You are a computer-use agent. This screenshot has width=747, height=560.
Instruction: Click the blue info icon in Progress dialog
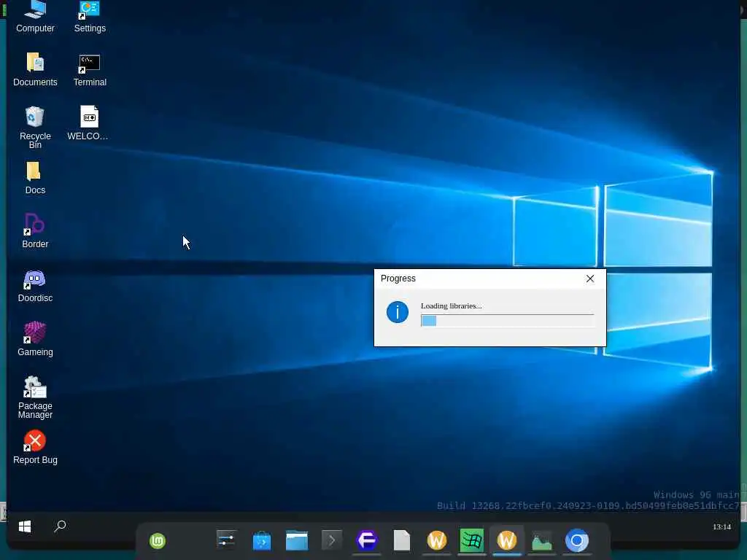pos(398,312)
